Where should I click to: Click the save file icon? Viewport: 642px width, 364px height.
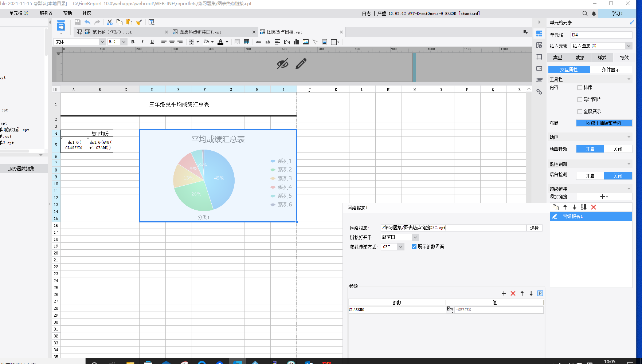[x=77, y=22]
